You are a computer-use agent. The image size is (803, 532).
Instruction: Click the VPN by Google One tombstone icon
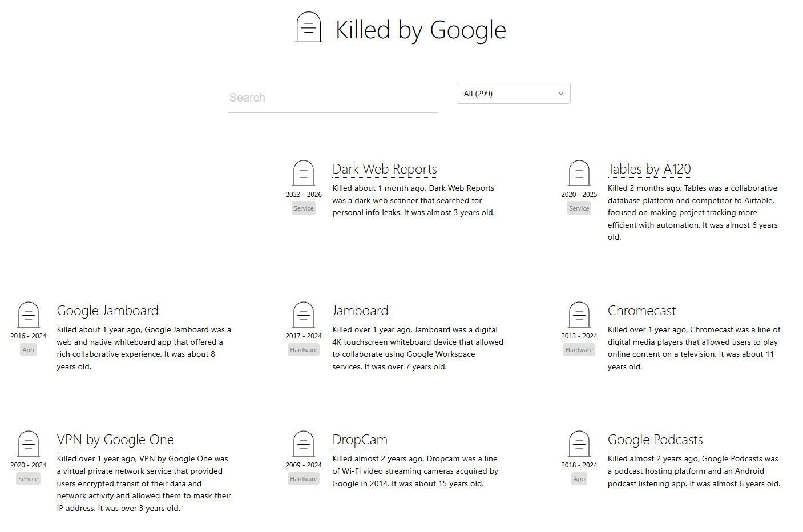tap(29, 444)
